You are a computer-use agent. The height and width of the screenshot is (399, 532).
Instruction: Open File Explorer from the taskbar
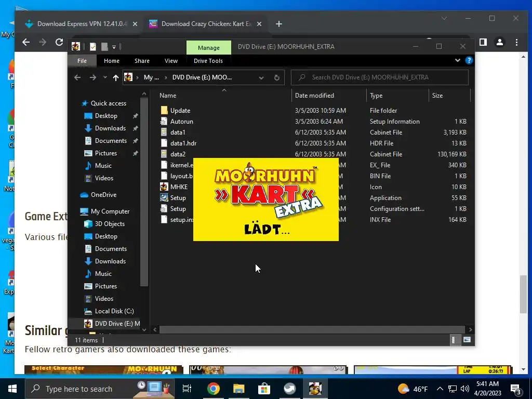(238, 389)
